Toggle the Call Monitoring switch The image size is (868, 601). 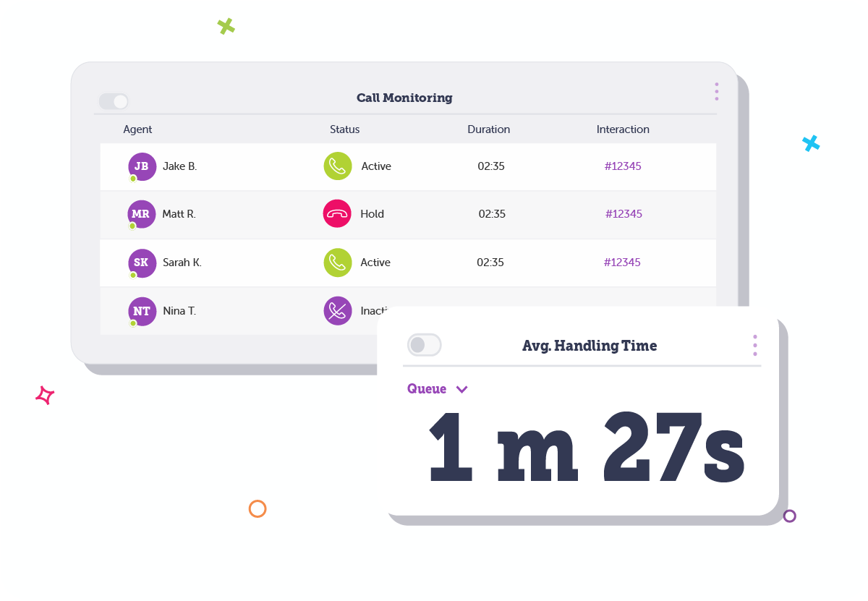coord(114,101)
